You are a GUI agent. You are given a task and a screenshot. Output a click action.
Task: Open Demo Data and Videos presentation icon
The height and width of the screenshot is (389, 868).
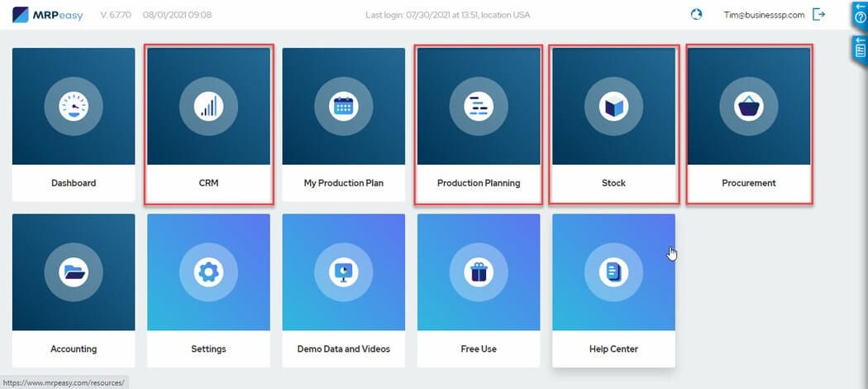coord(344,272)
